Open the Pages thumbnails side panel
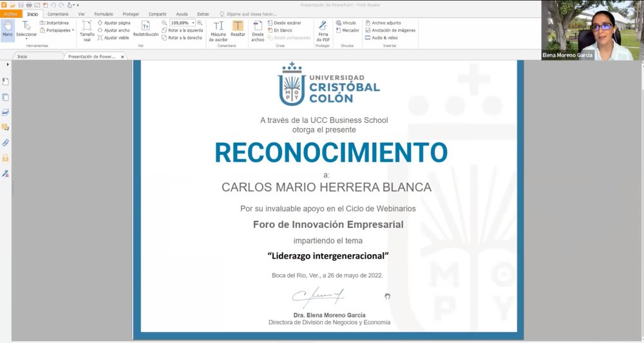This screenshot has height=343, width=644. pos(5,97)
